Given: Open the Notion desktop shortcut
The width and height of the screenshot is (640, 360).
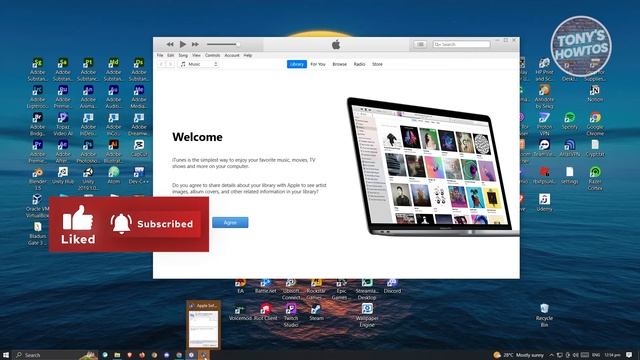Looking at the screenshot, I should pos(595,93).
